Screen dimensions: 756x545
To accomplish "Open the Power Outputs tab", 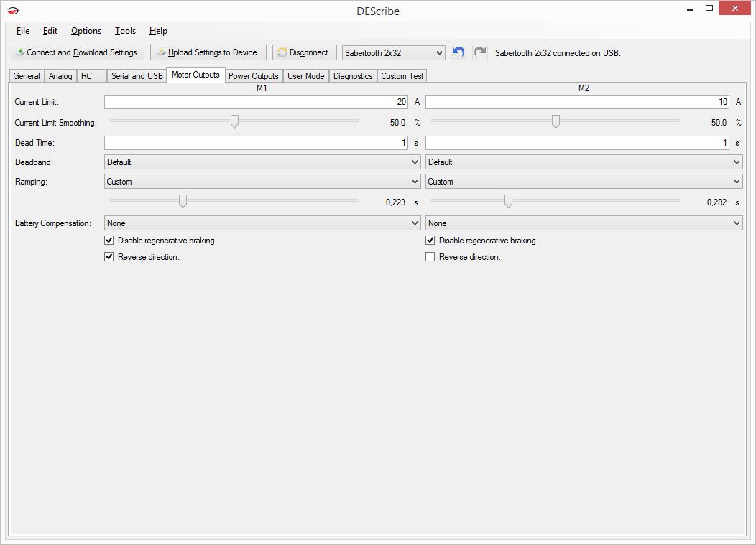I will point(253,76).
